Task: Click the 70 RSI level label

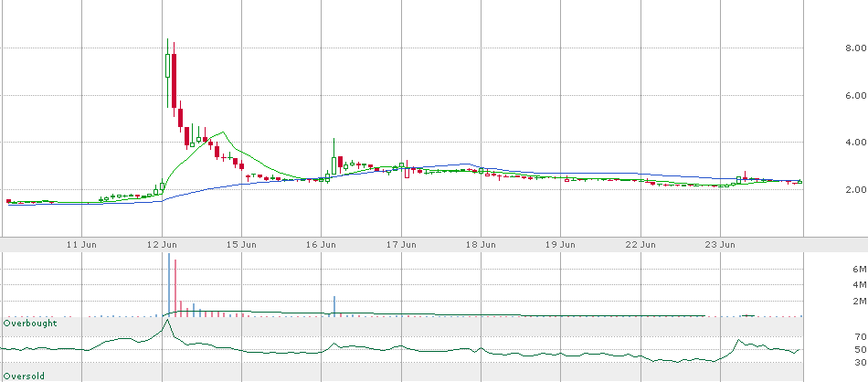Action: tap(861, 336)
